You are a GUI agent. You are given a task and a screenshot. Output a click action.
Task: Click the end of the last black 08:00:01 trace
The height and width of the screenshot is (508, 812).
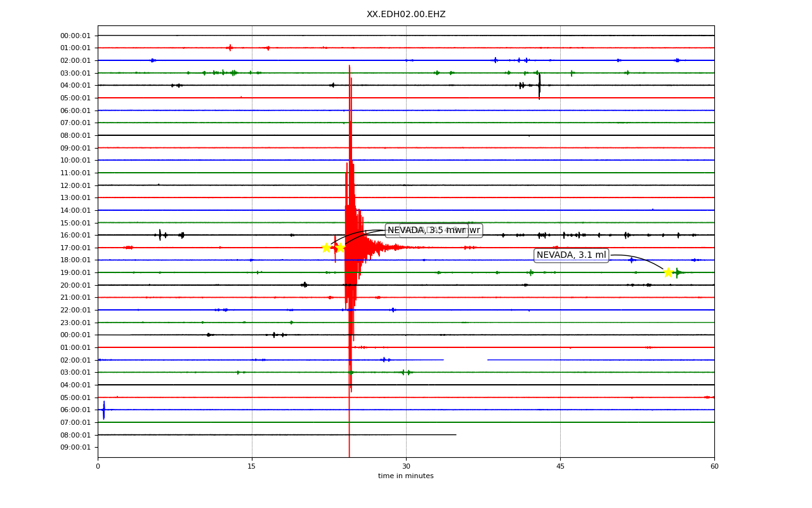click(x=455, y=435)
